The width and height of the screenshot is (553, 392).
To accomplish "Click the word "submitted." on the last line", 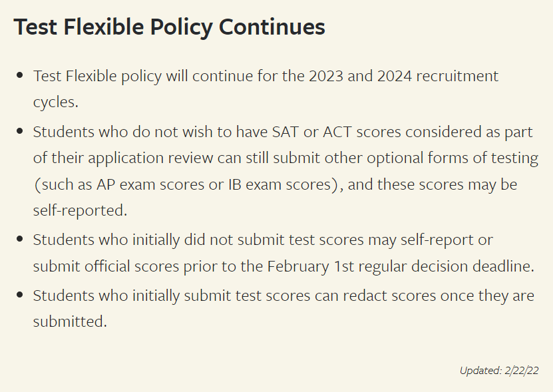I will point(69,321).
